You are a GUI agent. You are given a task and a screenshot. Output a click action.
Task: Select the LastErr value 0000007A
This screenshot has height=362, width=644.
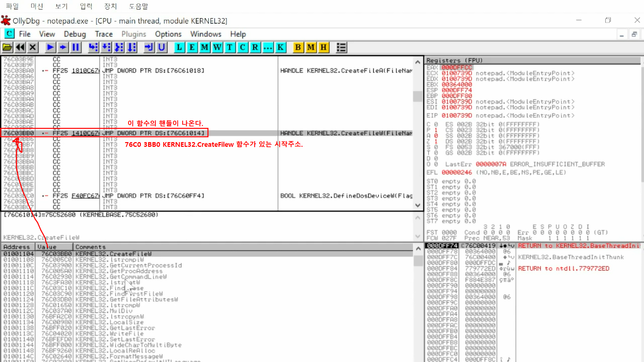[491, 164]
